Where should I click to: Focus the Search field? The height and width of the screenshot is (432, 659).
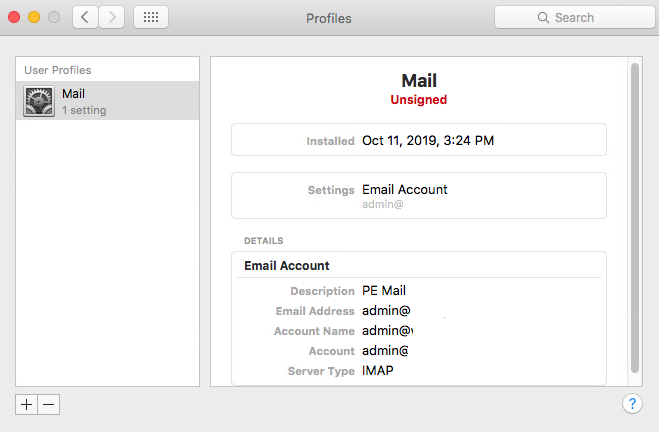coord(575,17)
